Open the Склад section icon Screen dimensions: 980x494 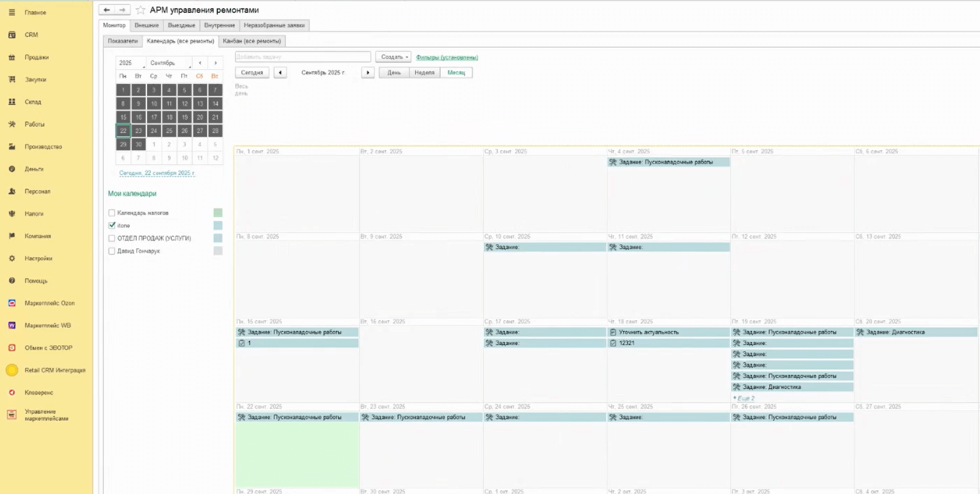point(12,102)
